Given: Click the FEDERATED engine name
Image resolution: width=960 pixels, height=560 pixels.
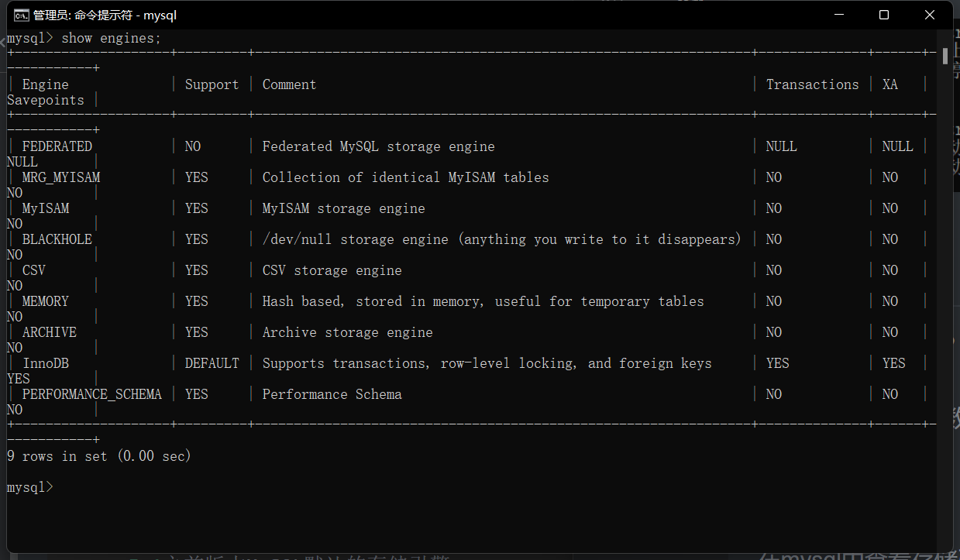Looking at the screenshot, I should (57, 146).
